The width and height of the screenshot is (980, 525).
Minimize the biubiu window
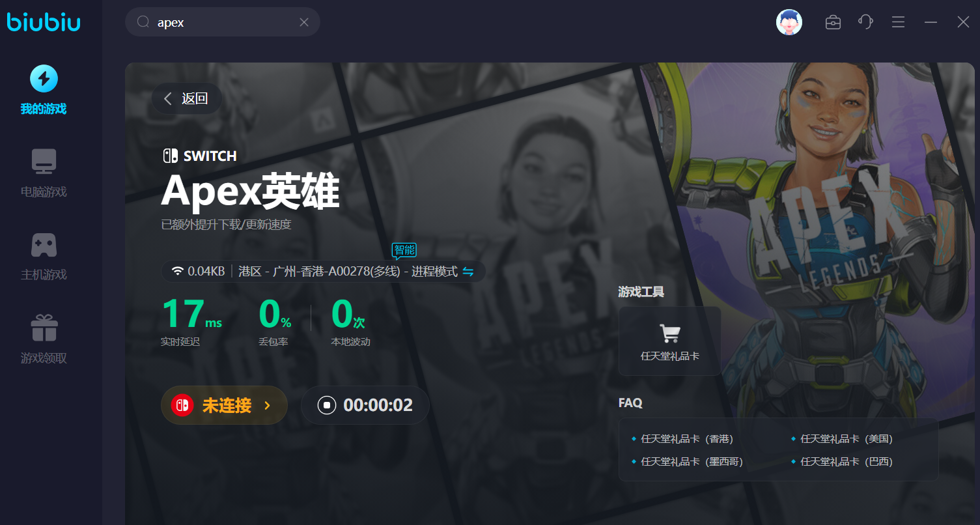tap(931, 22)
